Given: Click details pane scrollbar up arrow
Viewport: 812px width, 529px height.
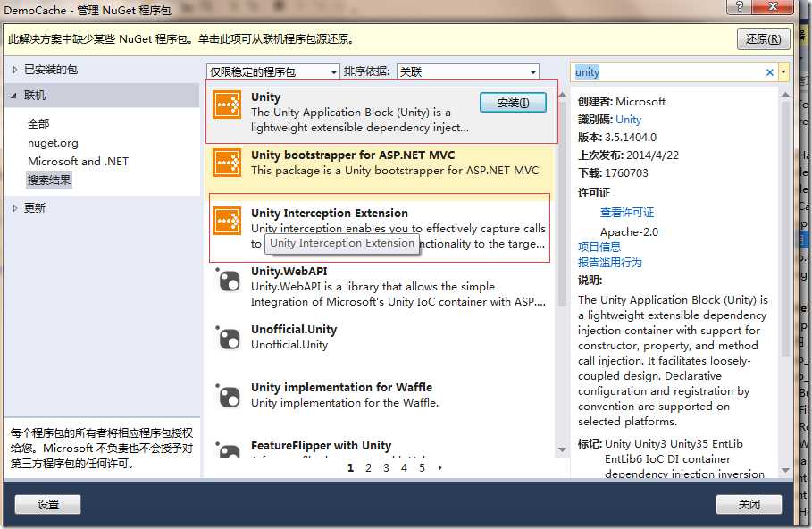Looking at the screenshot, I should click(785, 95).
